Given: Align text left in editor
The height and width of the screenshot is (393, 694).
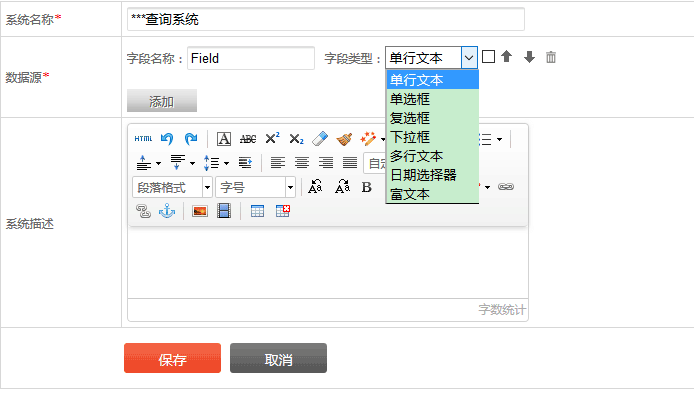Looking at the screenshot, I should click(x=278, y=163).
